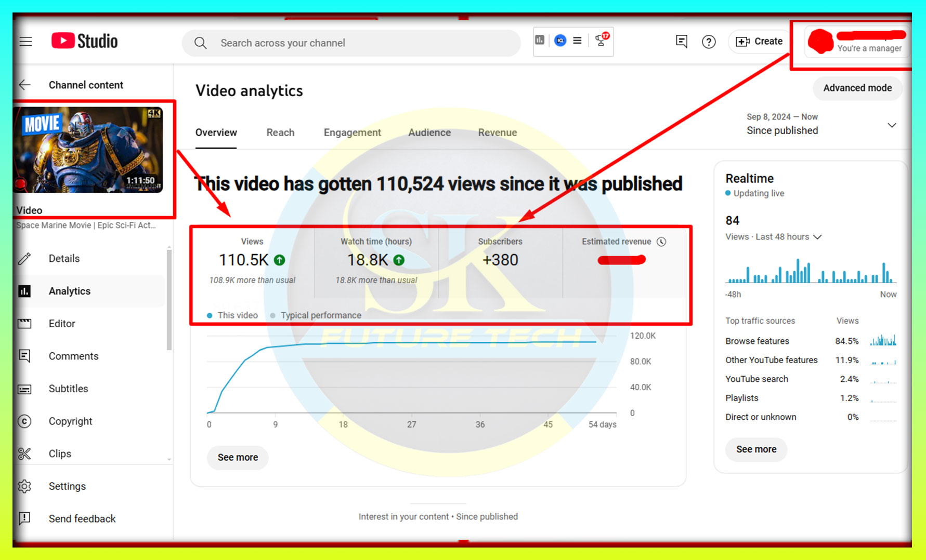Click the trophy extension icon with badge
Image resolution: width=926 pixels, height=560 pixels.
point(602,40)
